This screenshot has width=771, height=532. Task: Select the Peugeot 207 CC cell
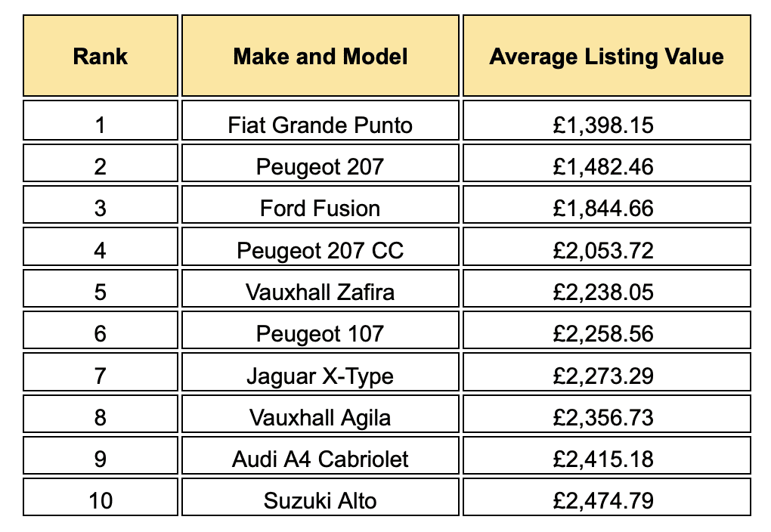click(320, 246)
